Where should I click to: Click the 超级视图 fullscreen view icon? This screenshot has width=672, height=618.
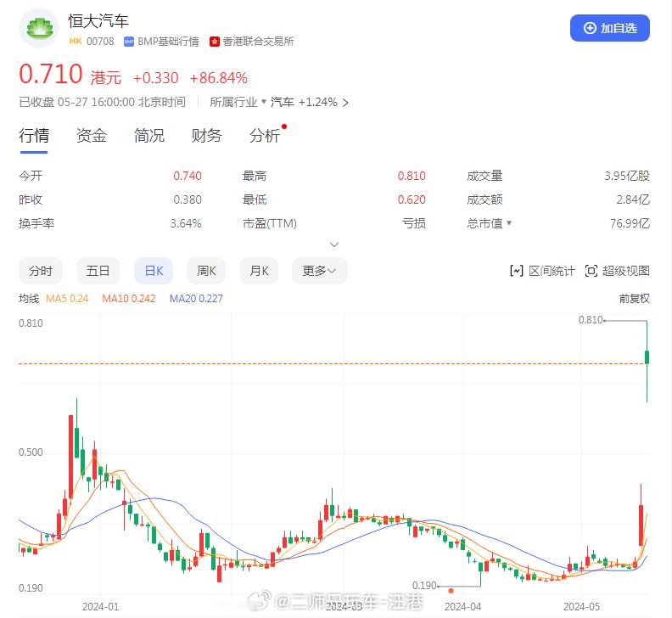[x=591, y=271]
